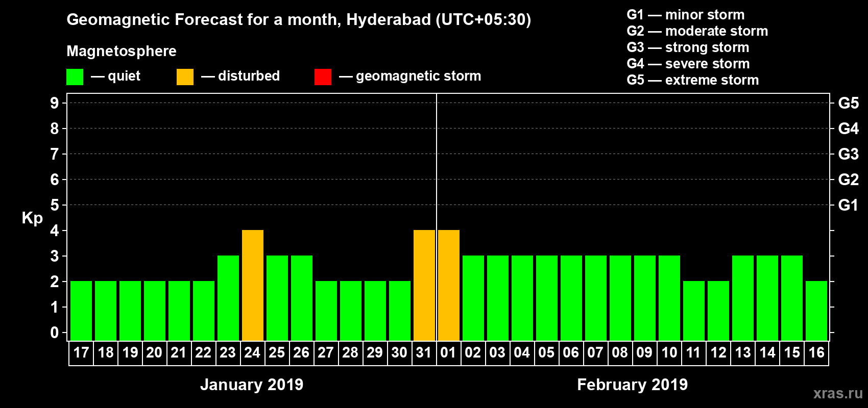Image resolution: width=868 pixels, height=408 pixels.
Task: Select the orange bar for January 24
Action: click(253, 285)
